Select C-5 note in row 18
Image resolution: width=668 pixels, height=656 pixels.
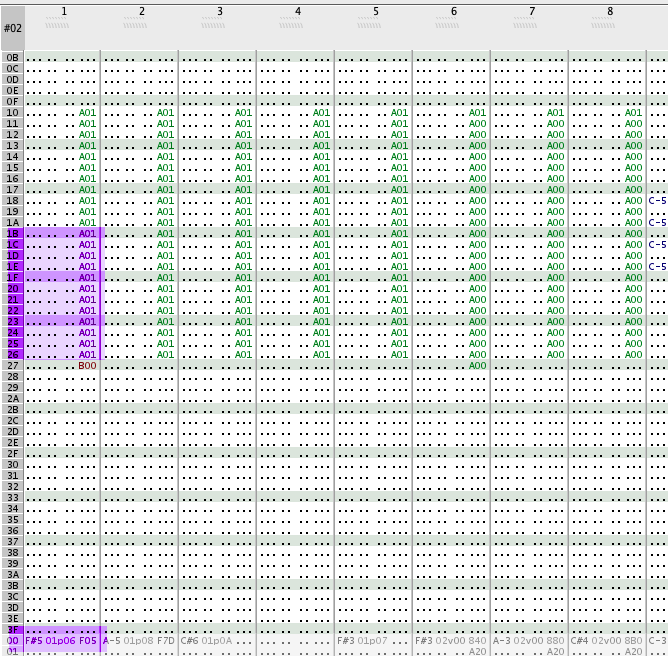[658, 201]
